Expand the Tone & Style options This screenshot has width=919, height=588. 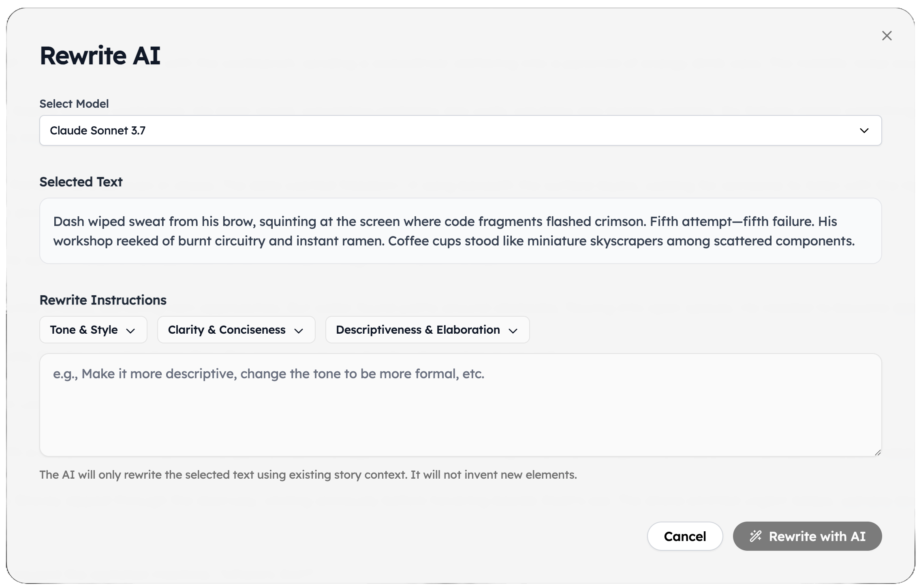tap(93, 330)
